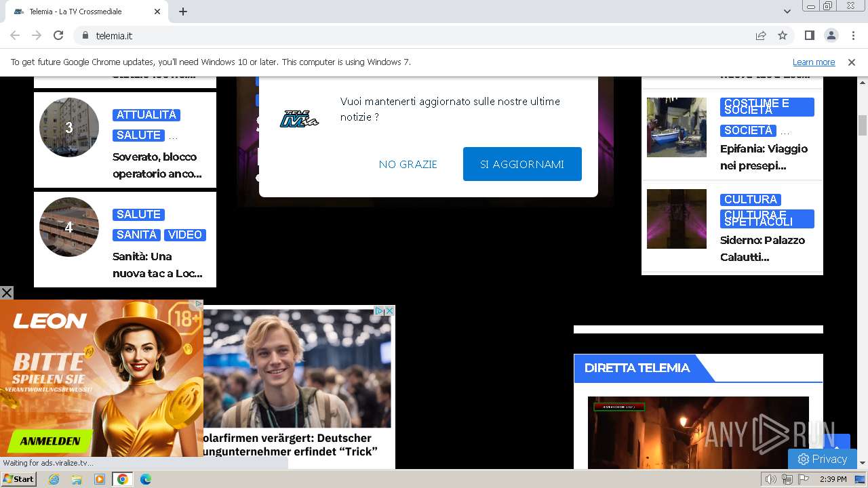The width and height of the screenshot is (868, 488).
Task: Open the SALUTE tag on article 3
Action: pos(138,135)
